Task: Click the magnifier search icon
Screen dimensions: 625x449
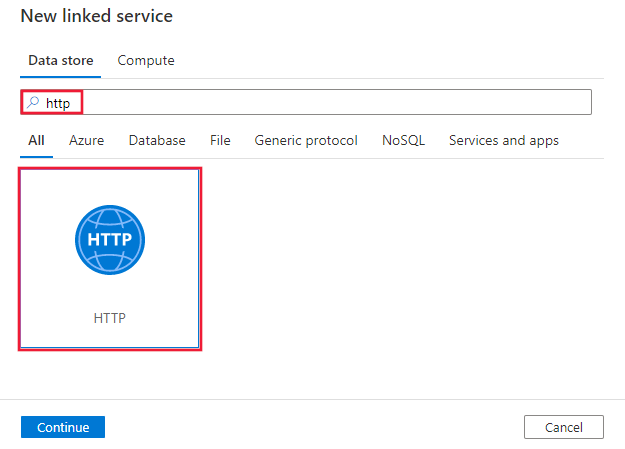Action: [x=33, y=103]
